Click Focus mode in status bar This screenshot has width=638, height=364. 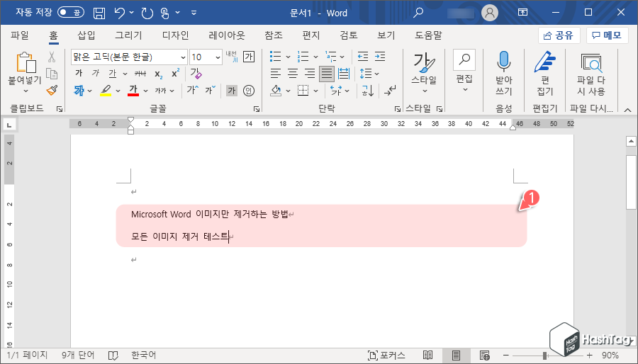[x=386, y=356]
